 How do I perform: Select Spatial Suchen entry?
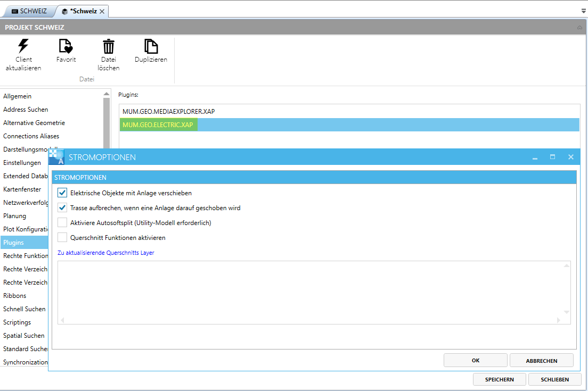click(x=23, y=336)
